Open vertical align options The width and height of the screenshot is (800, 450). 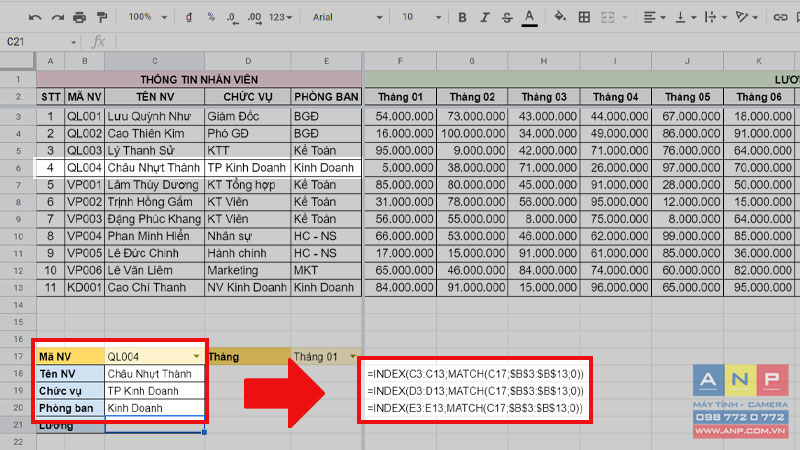click(x=685, y=17)
